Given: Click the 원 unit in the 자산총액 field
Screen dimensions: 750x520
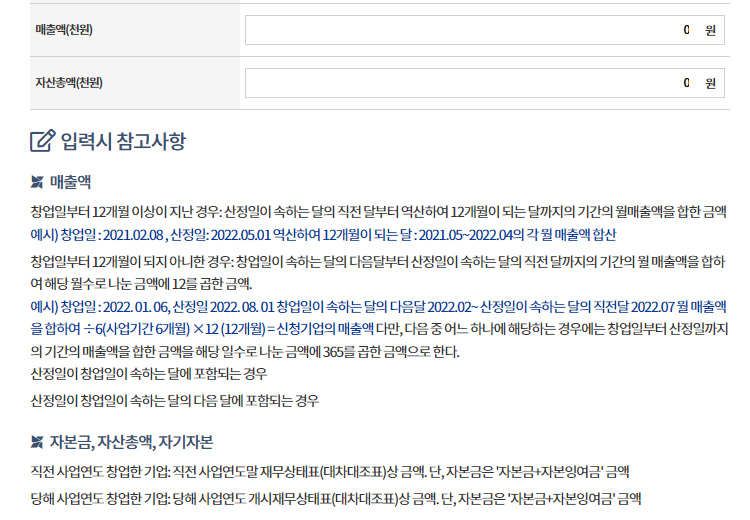Looking at the screenshot, I should (710, 83).
